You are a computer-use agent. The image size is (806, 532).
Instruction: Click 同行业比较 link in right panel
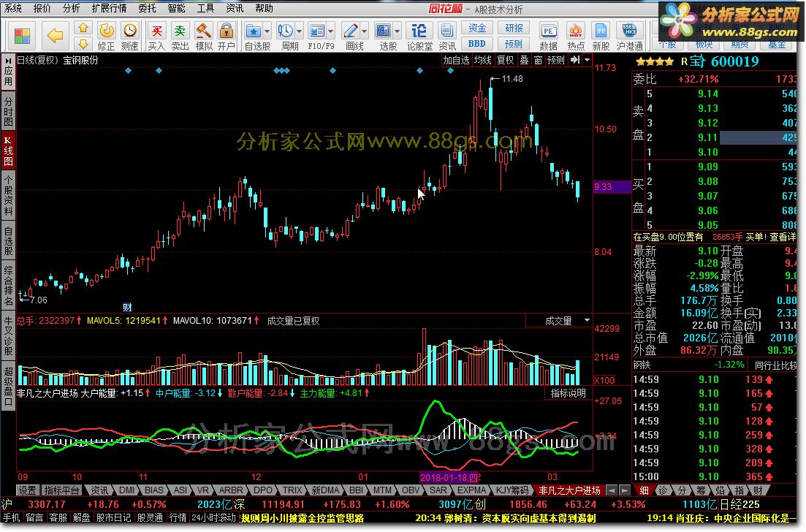pyautogui.click(x=775, y=365)
